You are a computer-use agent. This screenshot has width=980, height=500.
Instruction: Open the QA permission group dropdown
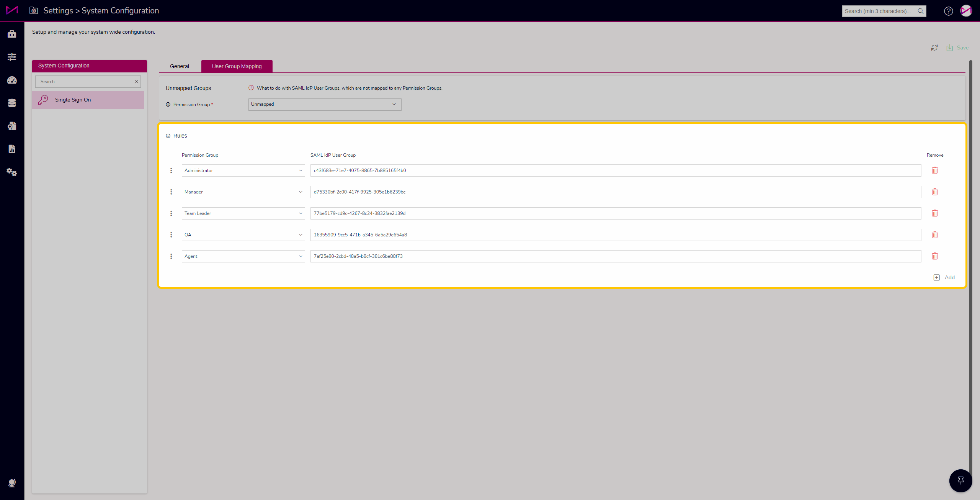(x=243, y=235)
